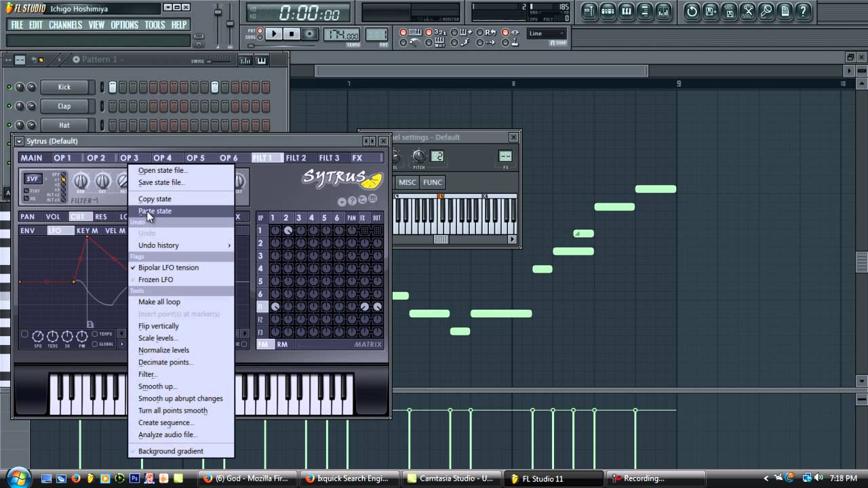Open the TOOLS menu

pos(155,25)
